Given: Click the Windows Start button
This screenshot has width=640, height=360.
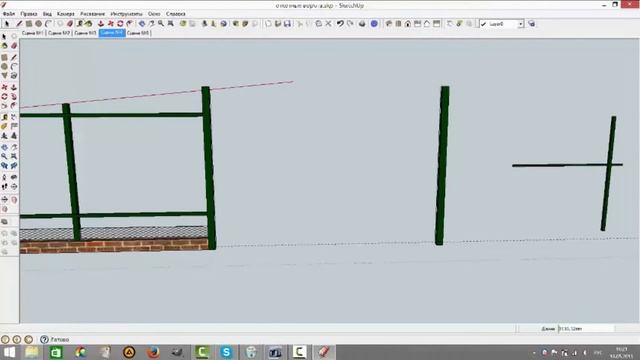Looking at the screenshot, I should point(9,352).
